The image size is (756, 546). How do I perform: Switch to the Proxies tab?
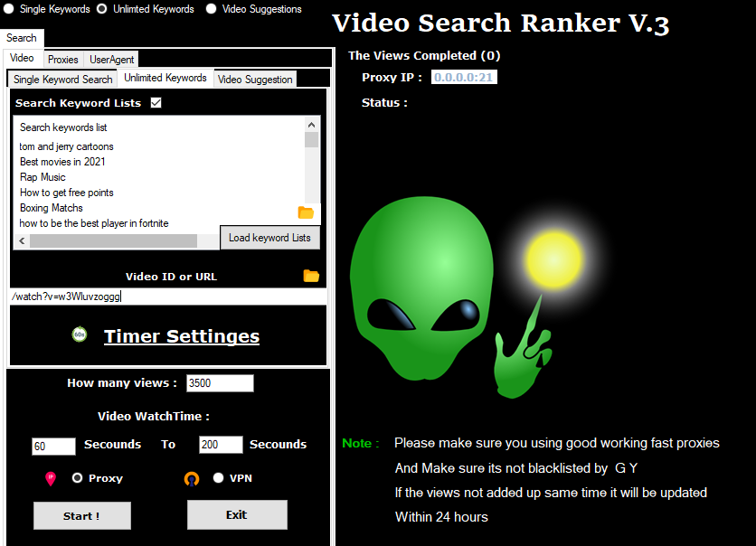pos(63,60)
